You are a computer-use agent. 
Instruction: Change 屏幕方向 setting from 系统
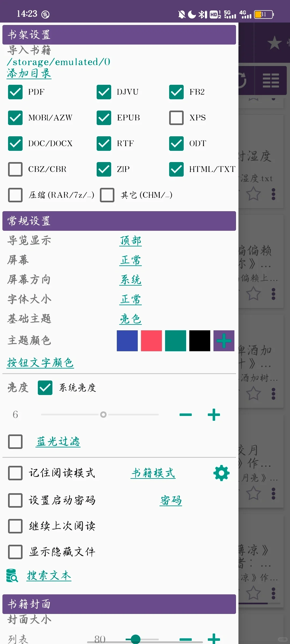coord(130,280)
